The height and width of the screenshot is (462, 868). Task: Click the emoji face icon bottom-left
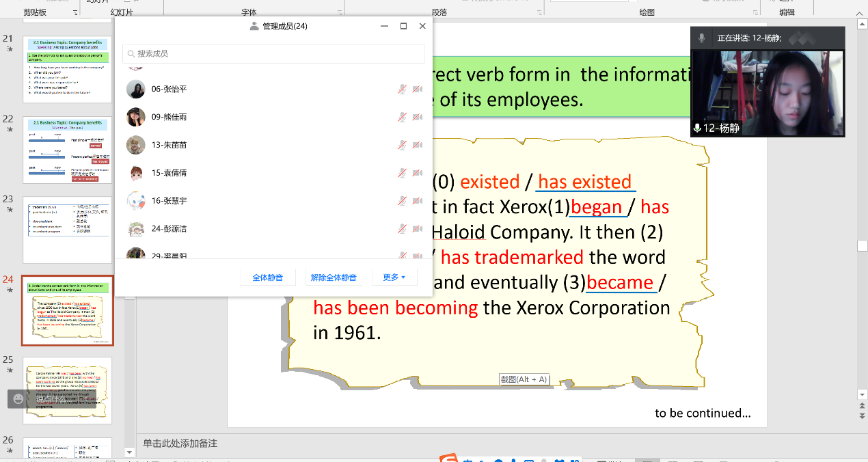[x=18, y=398]
